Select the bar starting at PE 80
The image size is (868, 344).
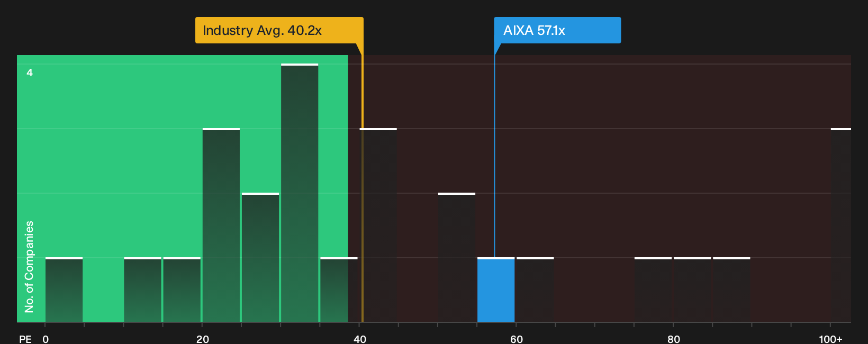tap(692, 290)
